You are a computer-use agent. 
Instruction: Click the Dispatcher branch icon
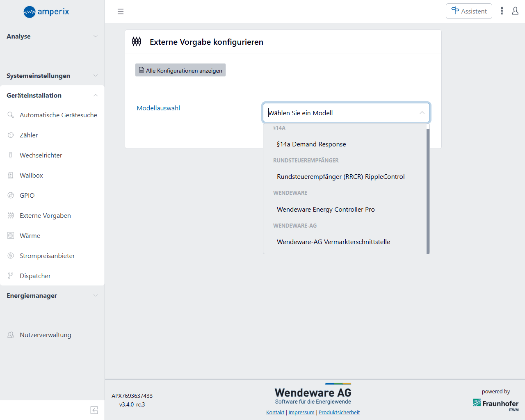tap(11, 276)
